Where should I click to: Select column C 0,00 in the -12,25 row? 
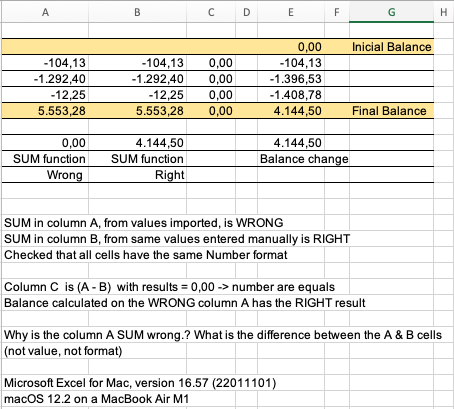click(211, 95)
